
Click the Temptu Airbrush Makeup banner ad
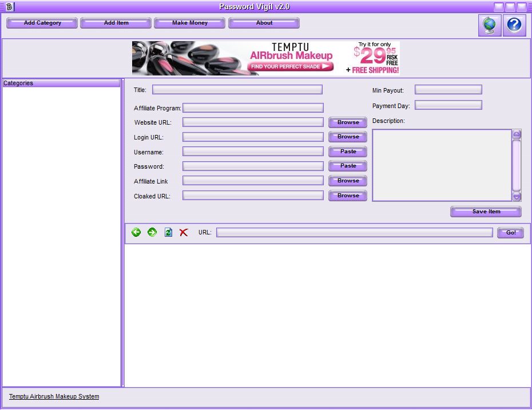tap(266, 58)
